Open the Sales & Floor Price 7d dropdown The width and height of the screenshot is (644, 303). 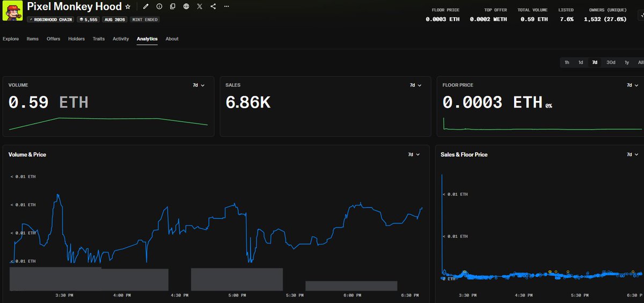pos(633,154)
